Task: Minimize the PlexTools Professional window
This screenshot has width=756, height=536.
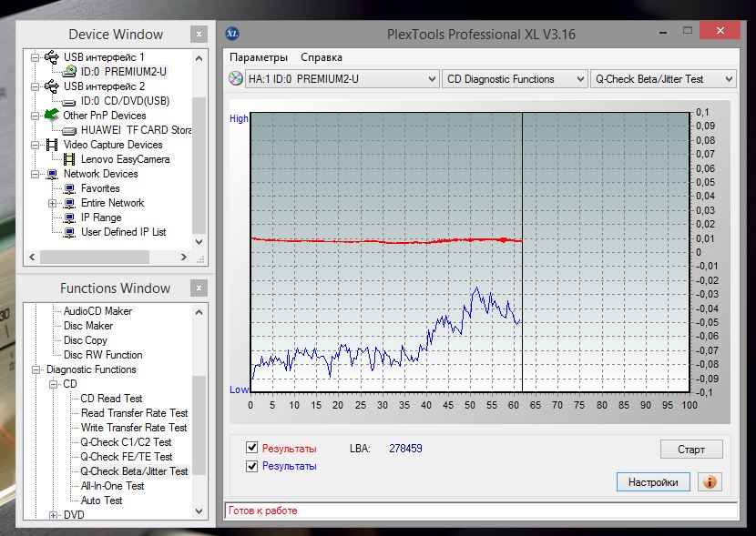Action: click(x=663, y=32)
